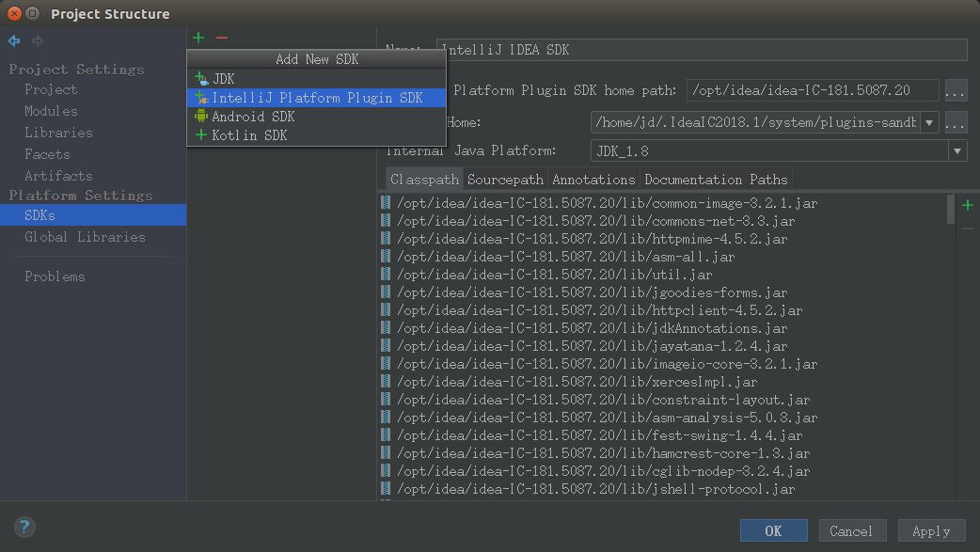Open the Sandbox Home dropdown arrow
The image size is (980, 552).
point(929,122)
